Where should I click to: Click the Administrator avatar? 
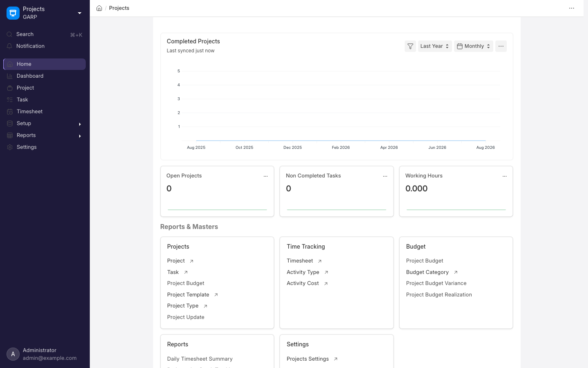[x=13, y=354]
